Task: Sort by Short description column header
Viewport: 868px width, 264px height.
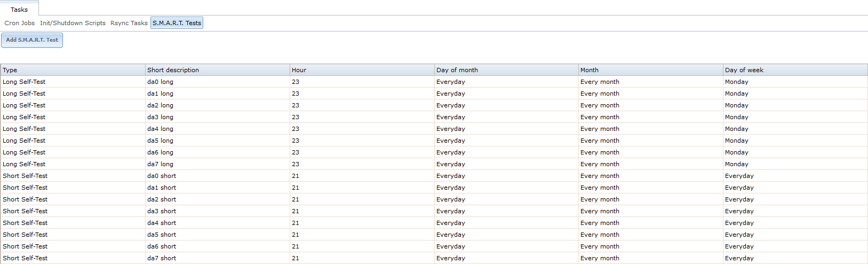Action: tap(218, 70)
